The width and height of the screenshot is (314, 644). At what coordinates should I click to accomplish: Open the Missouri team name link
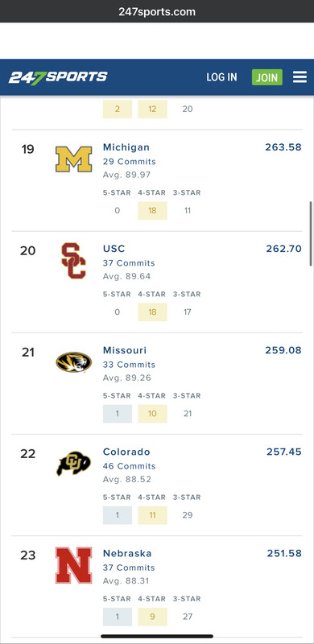125,350
